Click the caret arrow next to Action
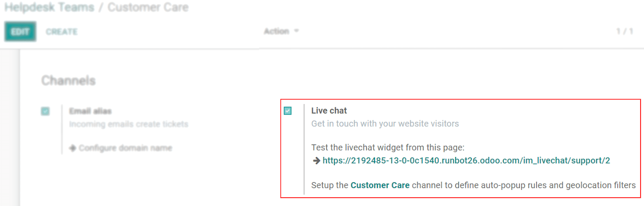 point(297,31)
